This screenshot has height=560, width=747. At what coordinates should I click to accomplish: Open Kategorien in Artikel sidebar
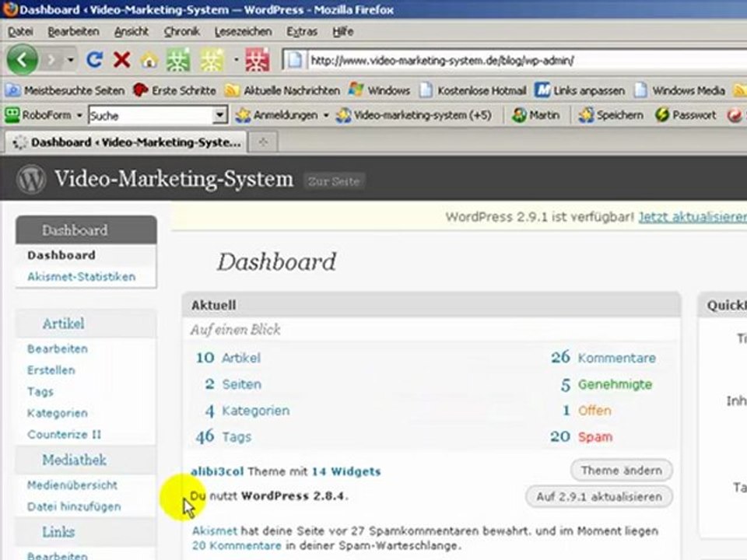click(x=57, y=413)
